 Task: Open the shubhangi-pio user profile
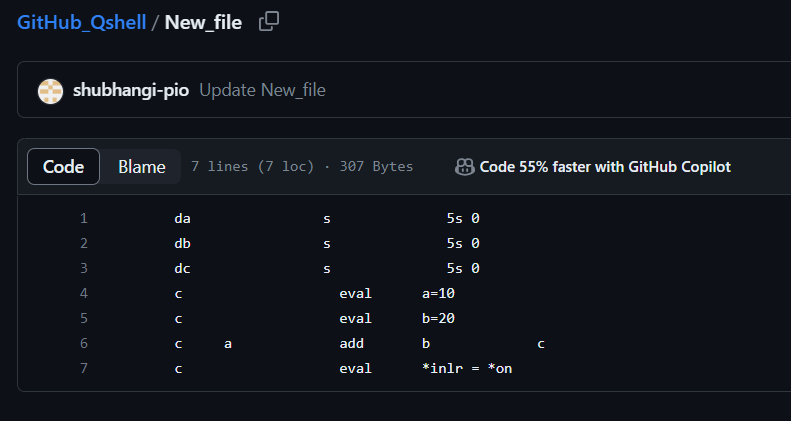click(x=132, y=90)
